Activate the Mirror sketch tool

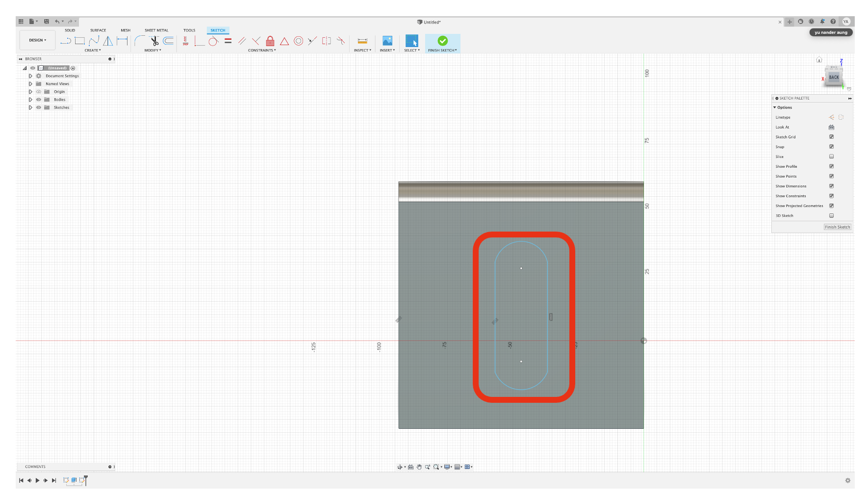[108, 41]
